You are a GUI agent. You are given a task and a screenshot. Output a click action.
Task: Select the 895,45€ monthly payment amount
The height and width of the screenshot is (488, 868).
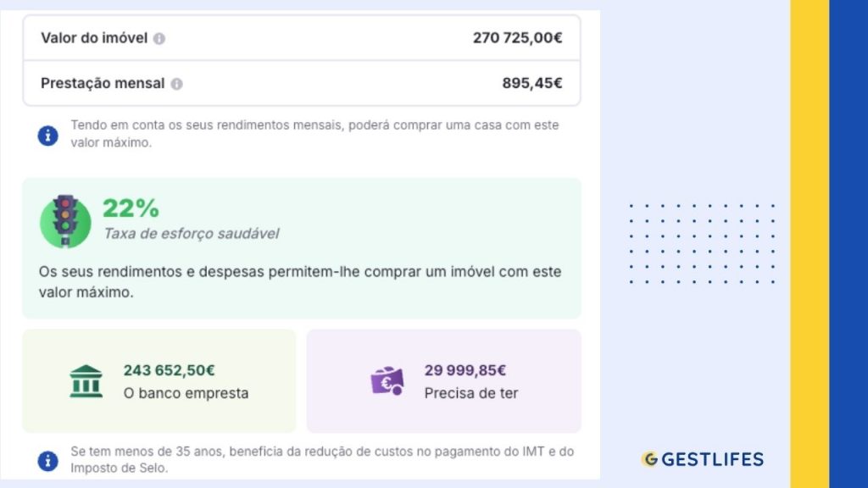pos(532,84)
